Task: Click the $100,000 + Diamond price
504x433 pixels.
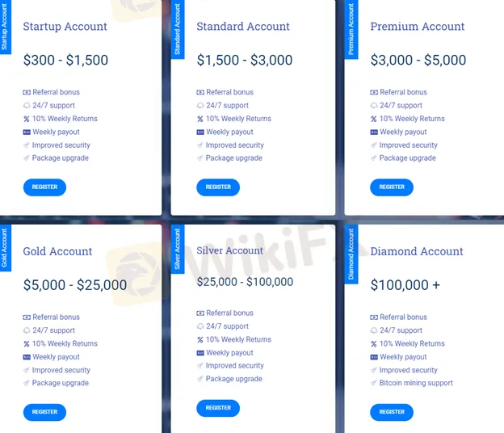Action: (405, 285)
